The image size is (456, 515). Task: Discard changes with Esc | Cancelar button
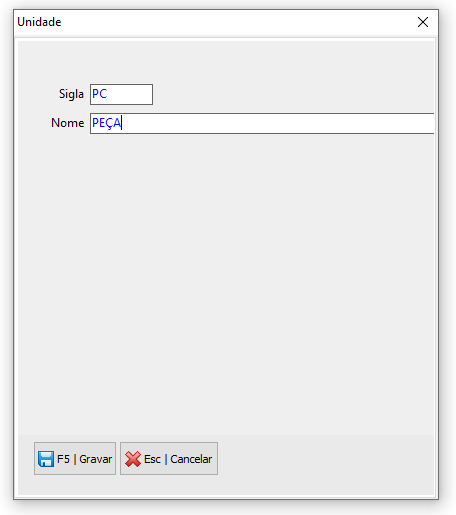tap(169, 459)
